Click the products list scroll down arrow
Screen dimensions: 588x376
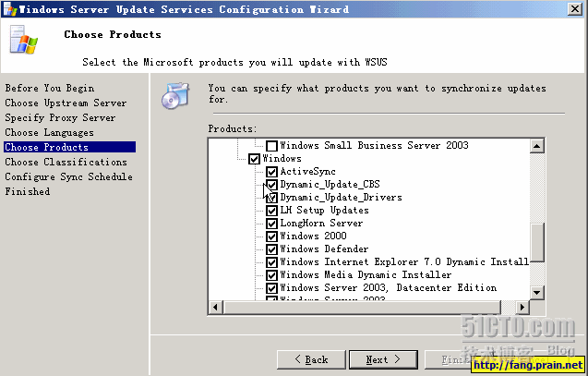pyautogui.click(x=537, y=292)
